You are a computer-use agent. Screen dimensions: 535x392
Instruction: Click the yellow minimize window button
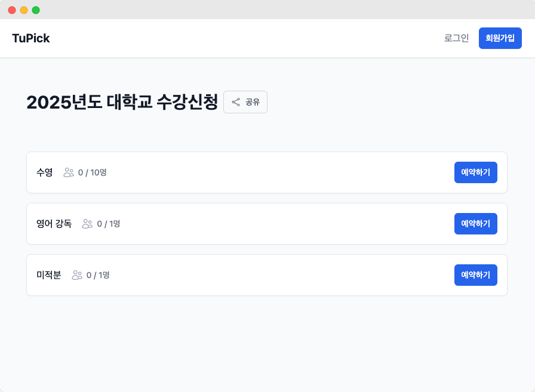[24, 10]
